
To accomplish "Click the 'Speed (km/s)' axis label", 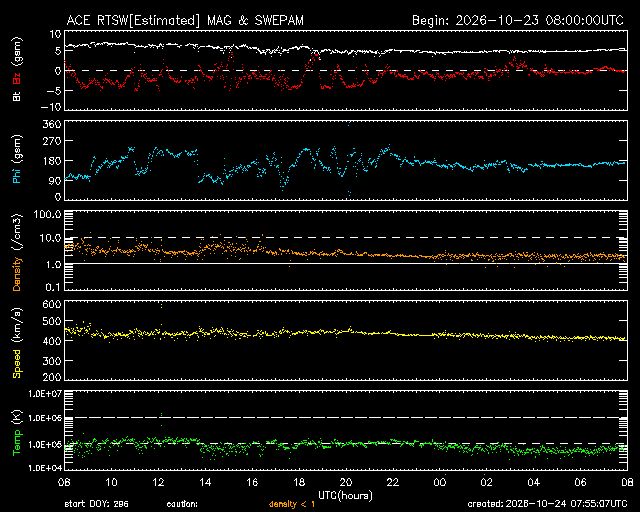I will pyautogui.click(x=17, y=343).
